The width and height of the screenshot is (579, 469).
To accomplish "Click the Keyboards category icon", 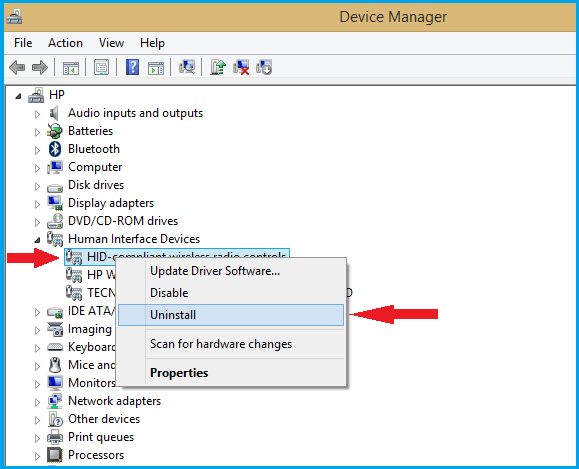I will click(x=55, y=347).
